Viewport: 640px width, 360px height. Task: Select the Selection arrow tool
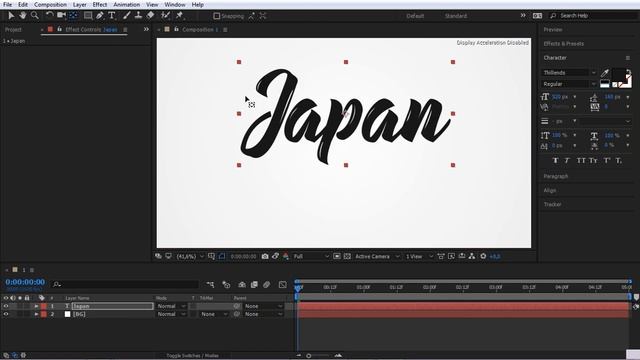pyautogui.click(x=11, y=16)
